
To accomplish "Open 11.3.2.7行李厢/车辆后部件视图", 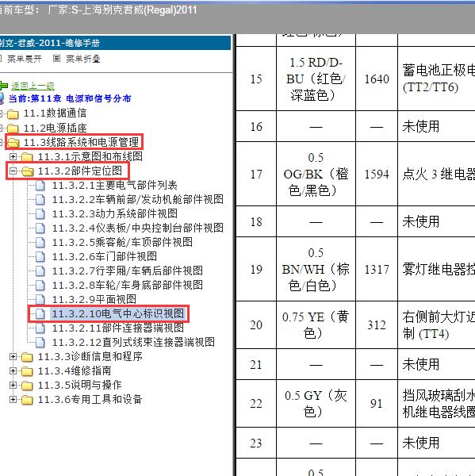I will pos(128,271).
